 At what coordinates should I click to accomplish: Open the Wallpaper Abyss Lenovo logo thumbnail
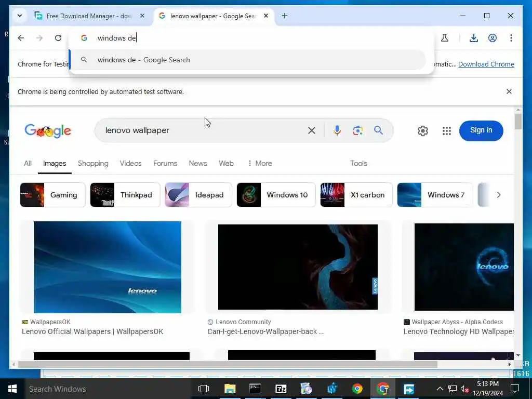(464, 267)
